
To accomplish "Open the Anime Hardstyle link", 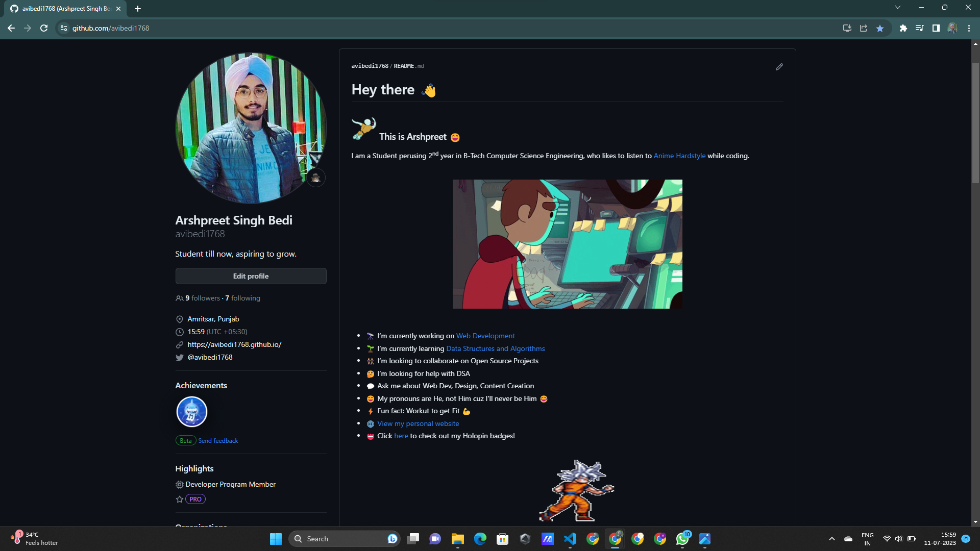I will click(x=679, y=156).
